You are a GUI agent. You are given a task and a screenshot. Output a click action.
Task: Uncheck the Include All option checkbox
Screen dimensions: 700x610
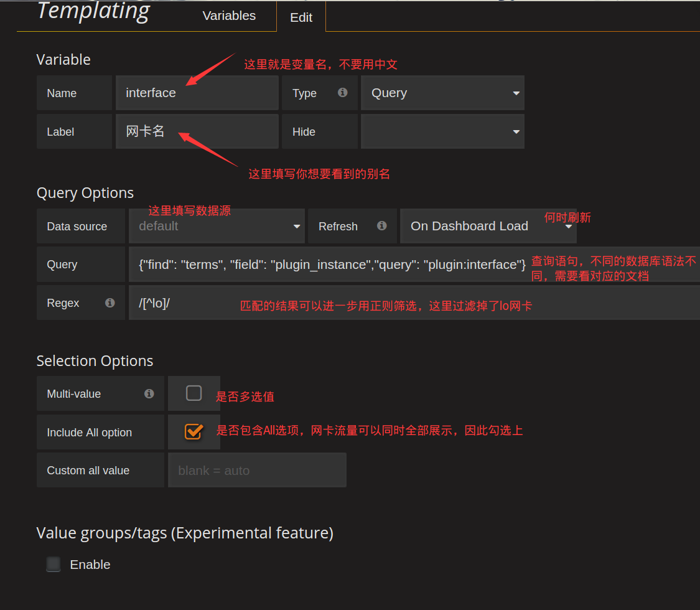194,431
